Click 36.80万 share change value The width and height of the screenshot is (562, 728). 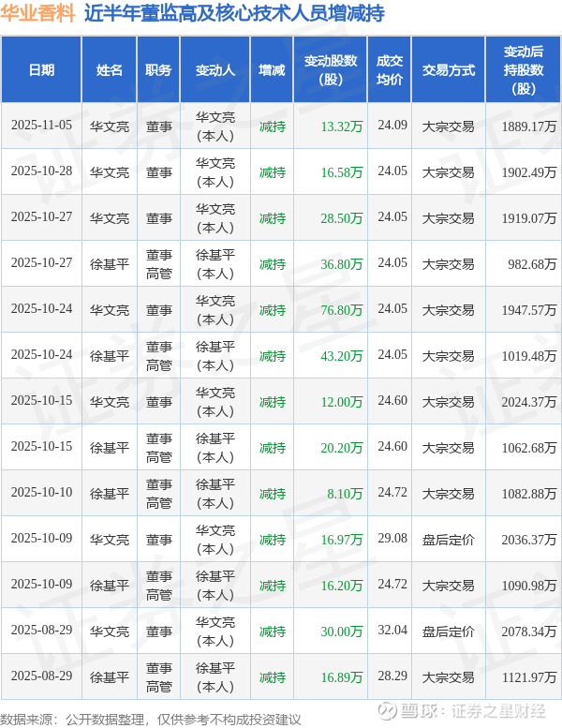(342, 264)
